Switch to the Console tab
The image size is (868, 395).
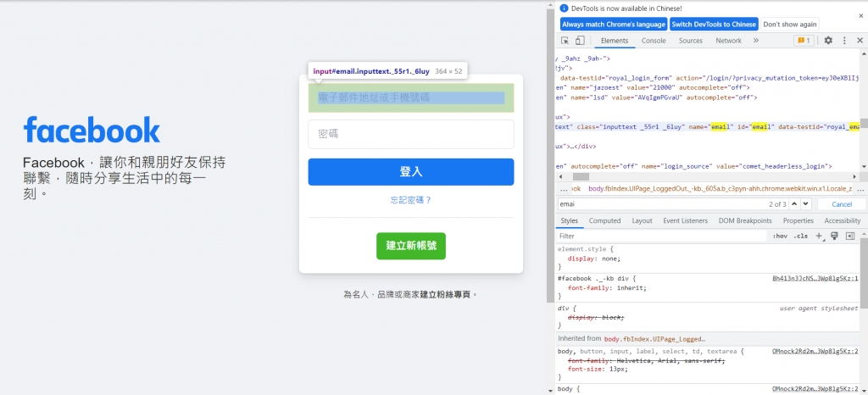point(654,41)
